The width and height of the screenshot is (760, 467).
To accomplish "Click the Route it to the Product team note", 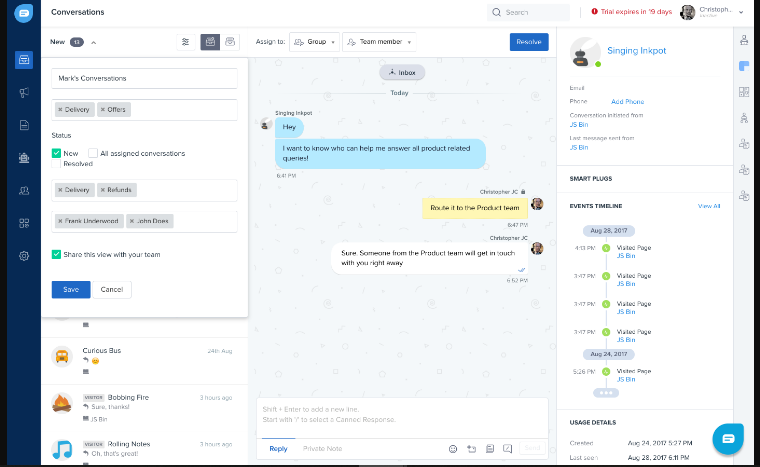I will [475, 208].
